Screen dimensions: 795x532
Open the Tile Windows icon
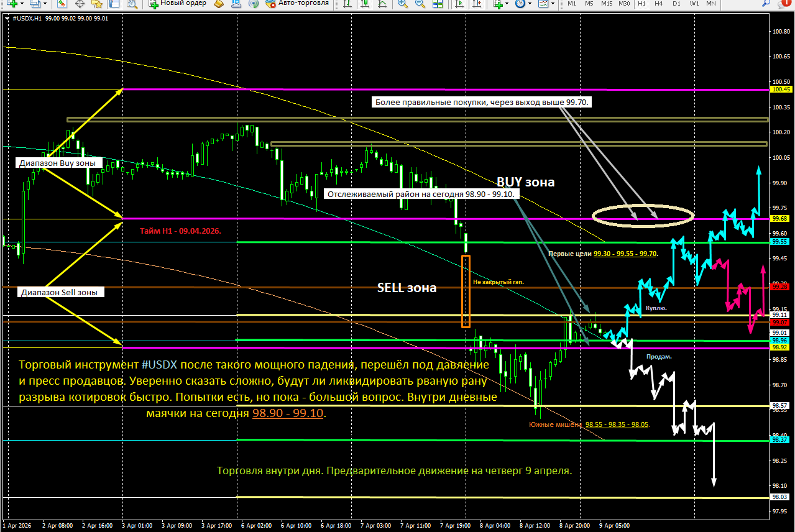click(x=439, y=5)
